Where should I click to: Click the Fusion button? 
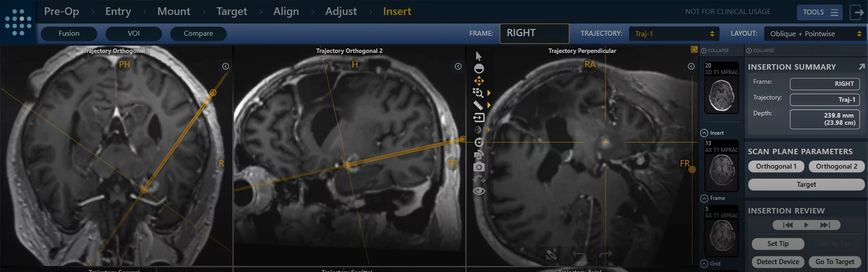pyautogui.click(x=69, y=33)
